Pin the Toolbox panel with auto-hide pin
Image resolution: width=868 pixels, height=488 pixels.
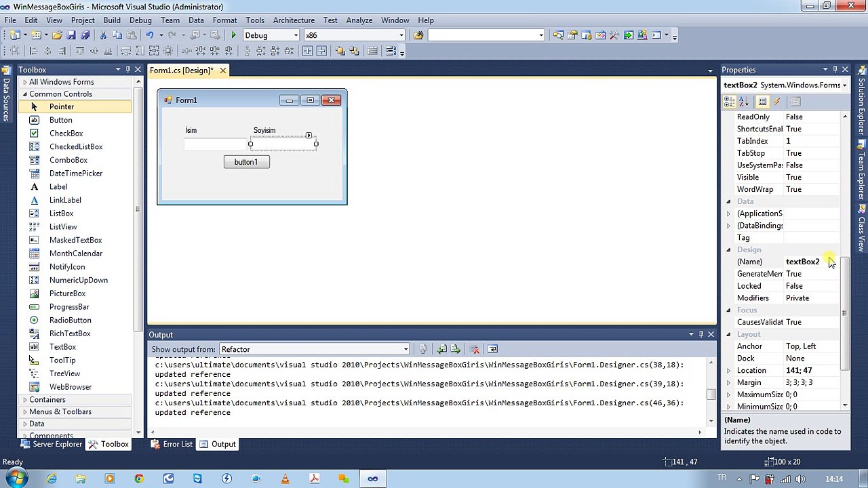point(127,69)
